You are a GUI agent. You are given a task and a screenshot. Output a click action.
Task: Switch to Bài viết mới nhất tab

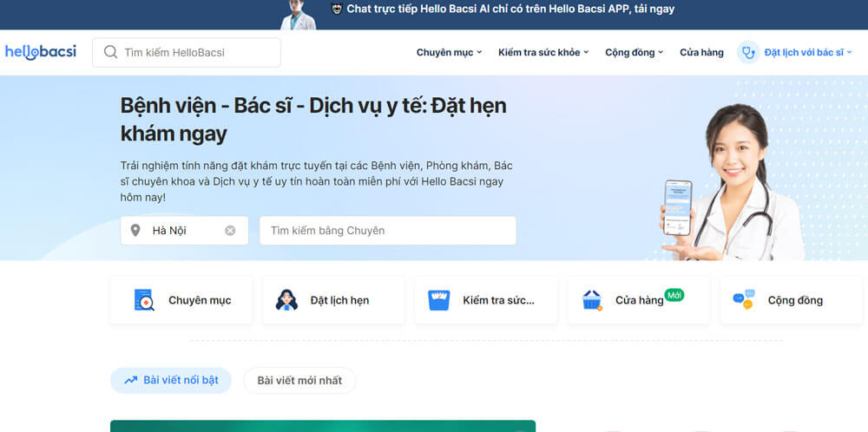(x=299, y=381)
